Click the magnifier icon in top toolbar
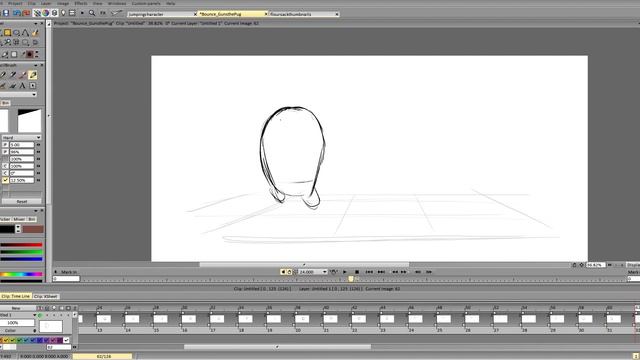 pos(92,13)
